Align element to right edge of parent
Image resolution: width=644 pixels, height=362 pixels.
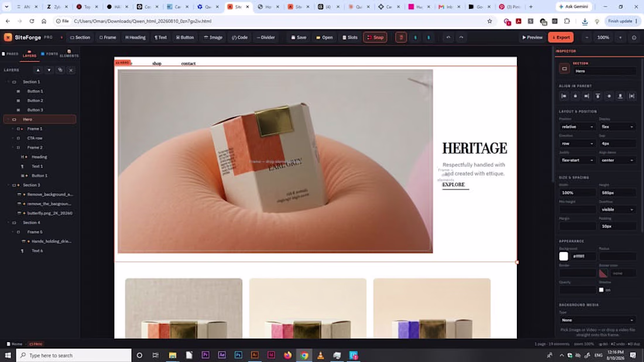tap(587, 95)
